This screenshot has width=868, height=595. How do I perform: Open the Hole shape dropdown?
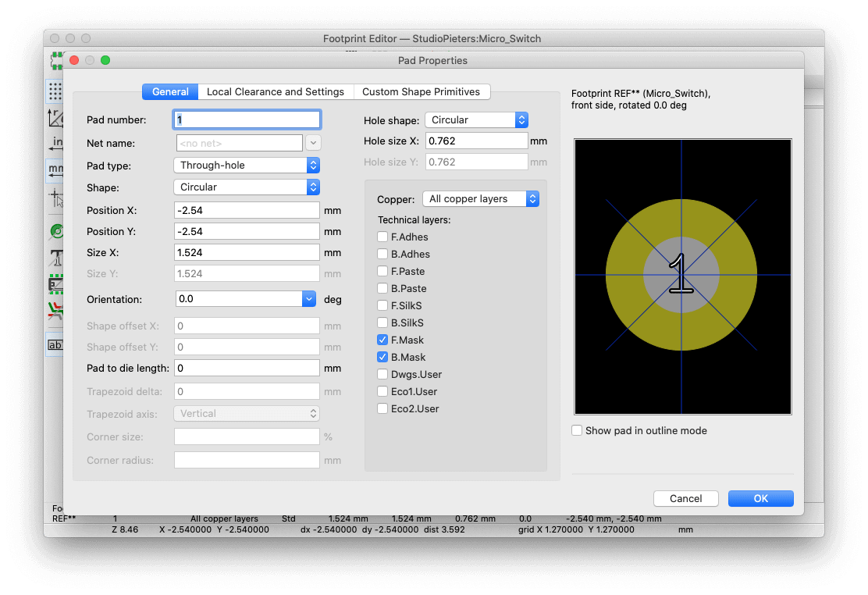click(476, 120)
